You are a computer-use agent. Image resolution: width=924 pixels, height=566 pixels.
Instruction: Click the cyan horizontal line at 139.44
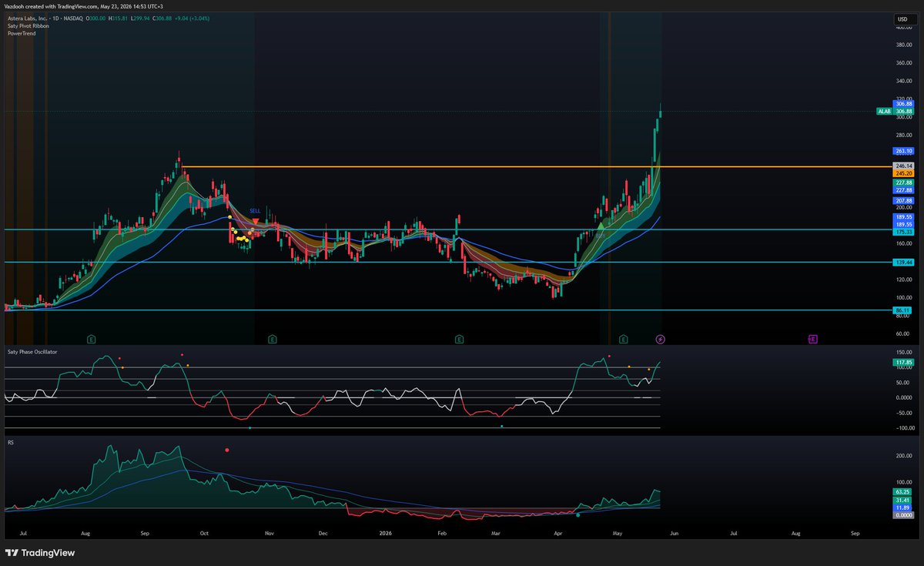tap(447, 263)
